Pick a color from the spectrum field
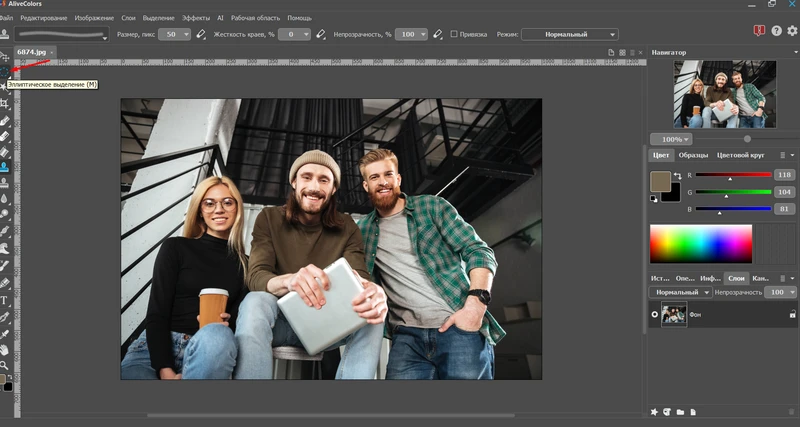Screen dimensions: 800x427 pos(701,244)
